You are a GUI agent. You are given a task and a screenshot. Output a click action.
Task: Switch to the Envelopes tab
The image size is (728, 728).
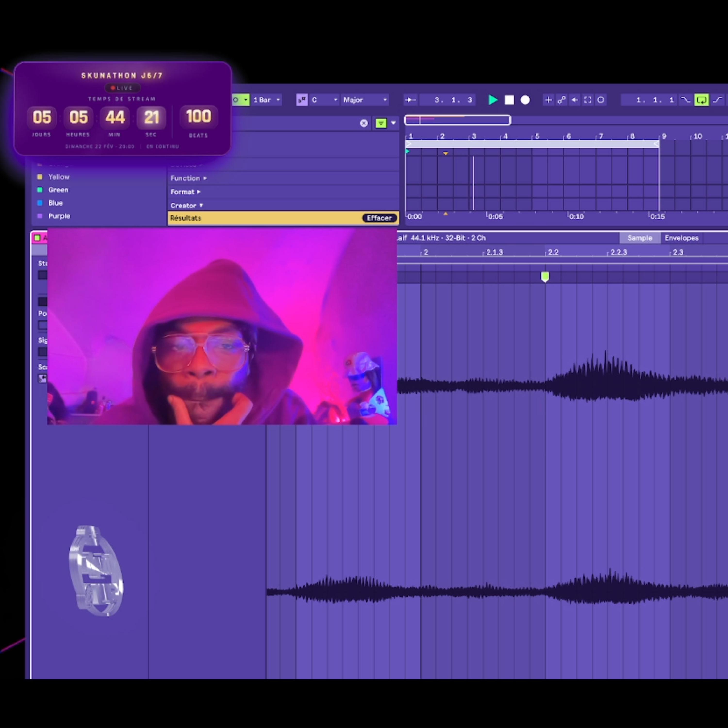[681, 238]
